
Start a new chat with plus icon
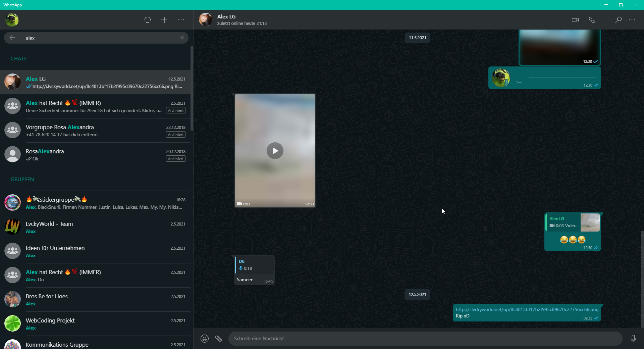tap(164, 20)
